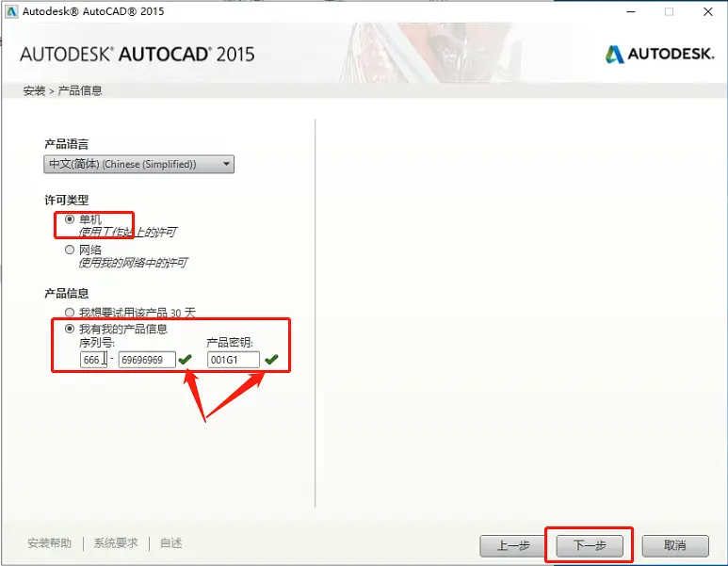Click the AutoCAD icon in the title bar
Viewport: 728px width, 566px height.
[11, 12]
